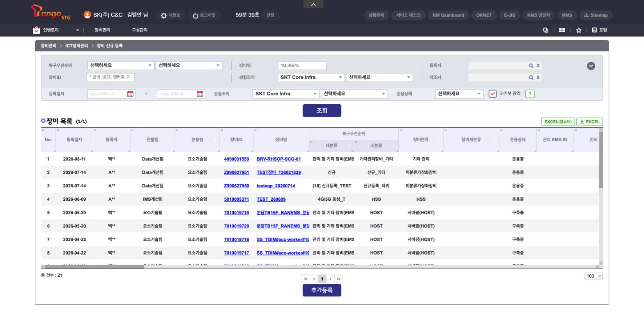Go to last page of results
This screenshot has height=317, width=644.
coord(338,279)
